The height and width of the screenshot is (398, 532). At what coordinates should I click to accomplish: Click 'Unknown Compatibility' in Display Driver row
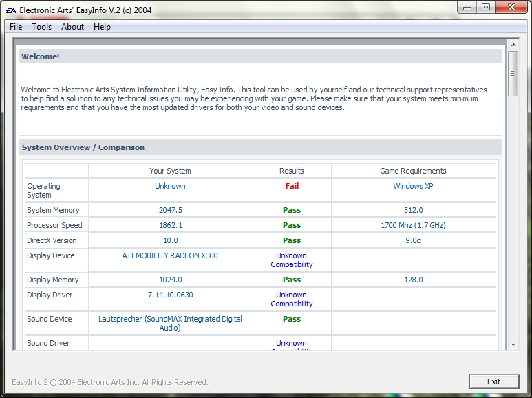(x=291, y=299)
